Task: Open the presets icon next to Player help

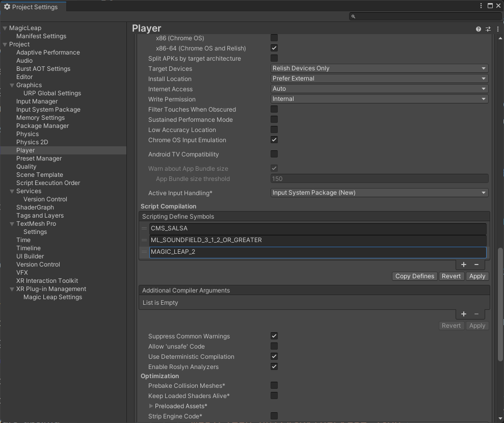Action: coord(488,30)
